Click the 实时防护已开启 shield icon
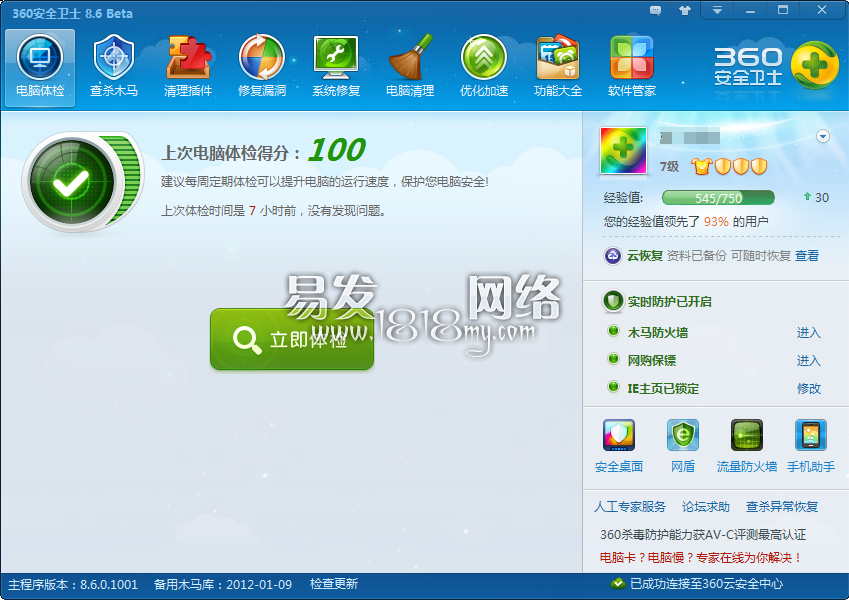Viewport: 849px width, 600px height. (613, 301)
